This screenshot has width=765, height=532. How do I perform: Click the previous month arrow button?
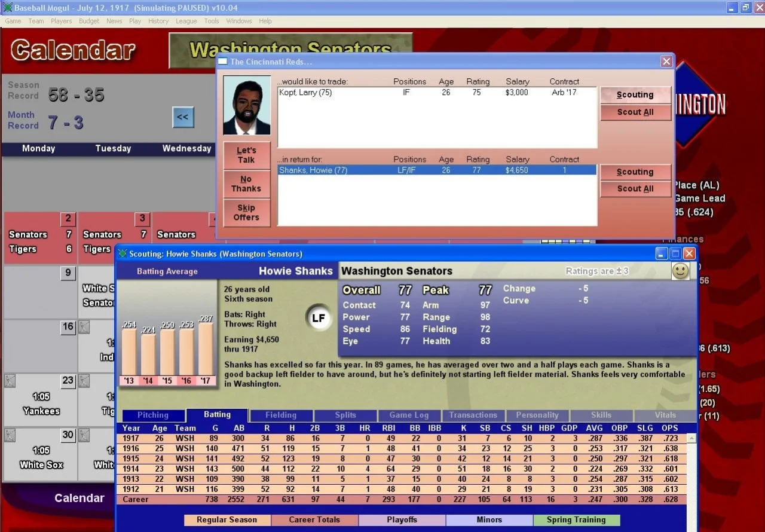point(183,117)
